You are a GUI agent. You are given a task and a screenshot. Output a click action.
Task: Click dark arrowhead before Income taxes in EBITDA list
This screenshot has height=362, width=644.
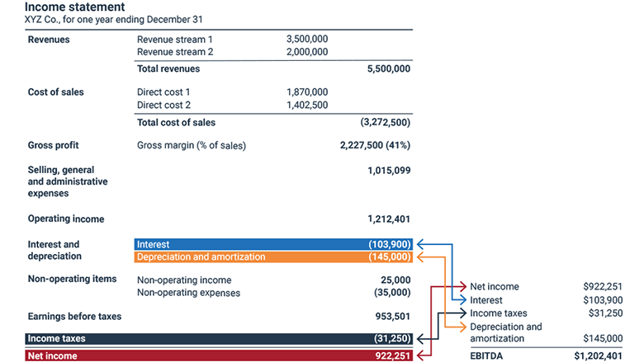click(464, 313)
